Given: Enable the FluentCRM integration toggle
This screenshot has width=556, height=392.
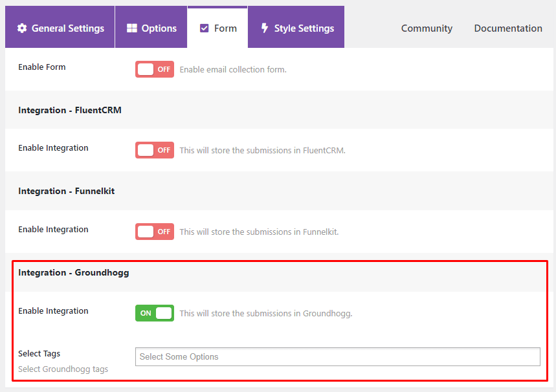Looking at the screenshot, I should point(155,150).
